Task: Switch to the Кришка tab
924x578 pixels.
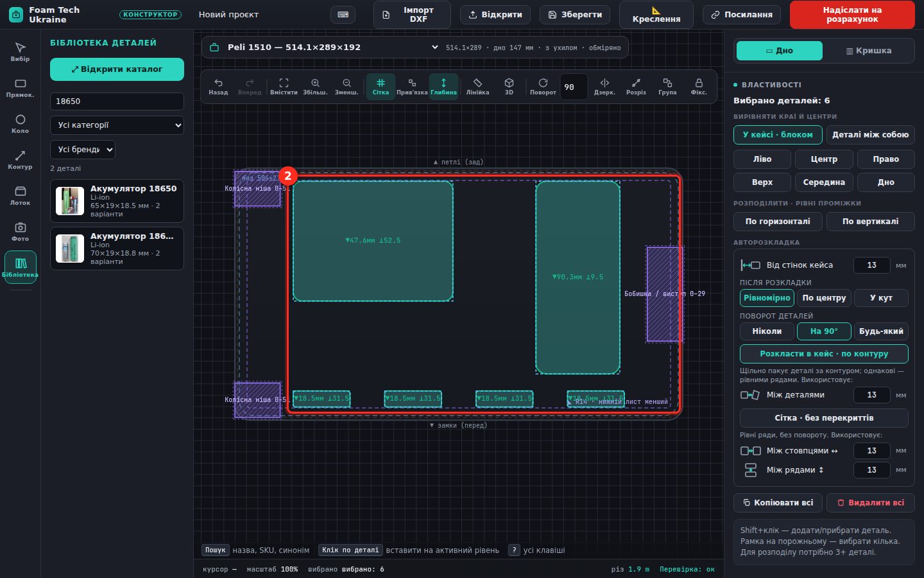Action: (x=869, y=51)
